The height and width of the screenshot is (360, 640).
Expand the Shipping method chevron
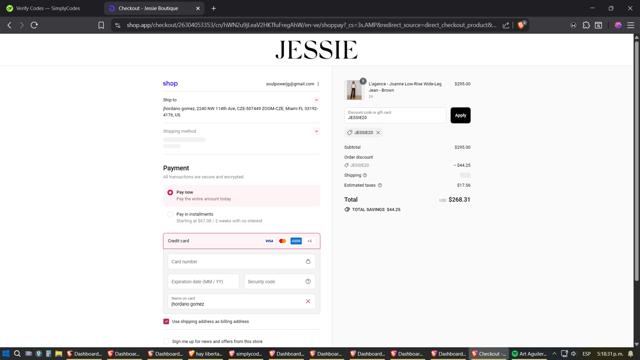coord(316,131)
